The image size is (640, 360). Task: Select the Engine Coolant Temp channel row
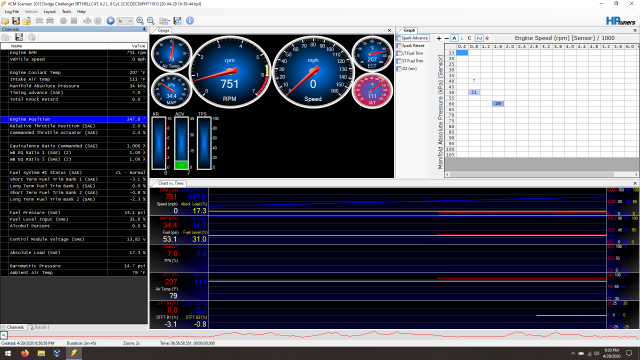[73, 73]
